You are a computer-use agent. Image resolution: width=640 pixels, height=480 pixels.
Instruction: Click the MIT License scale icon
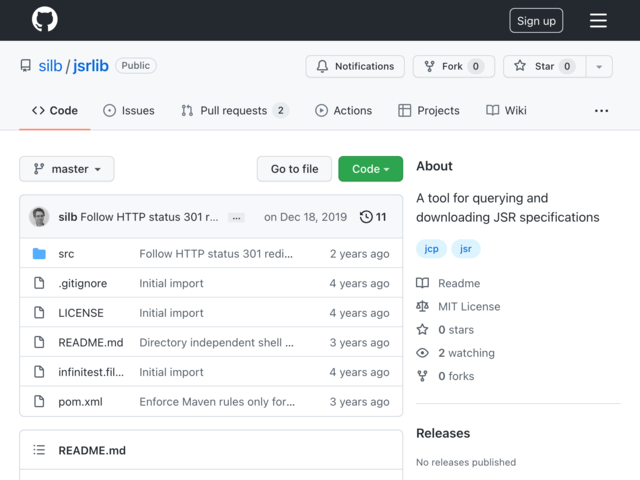[x=422, y=306]
